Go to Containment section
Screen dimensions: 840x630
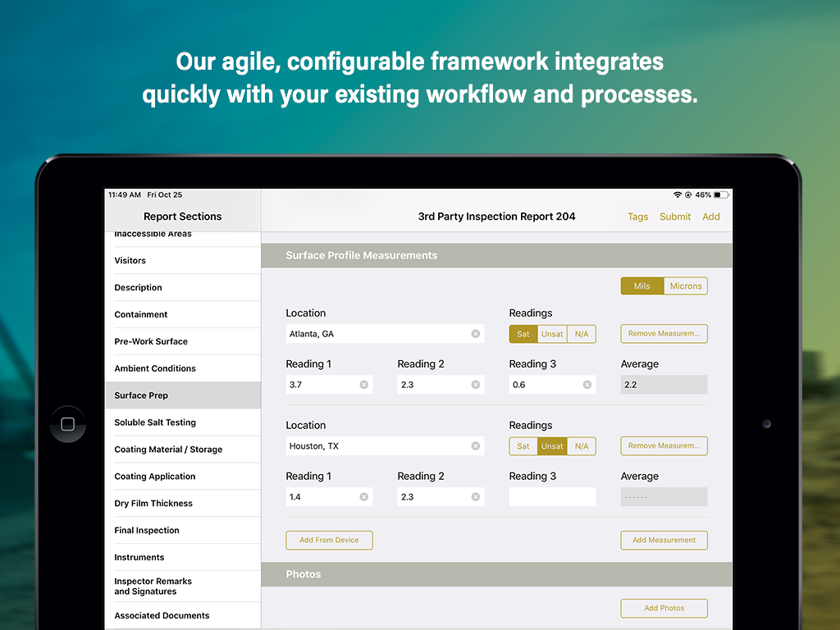[x=183, y=314]
